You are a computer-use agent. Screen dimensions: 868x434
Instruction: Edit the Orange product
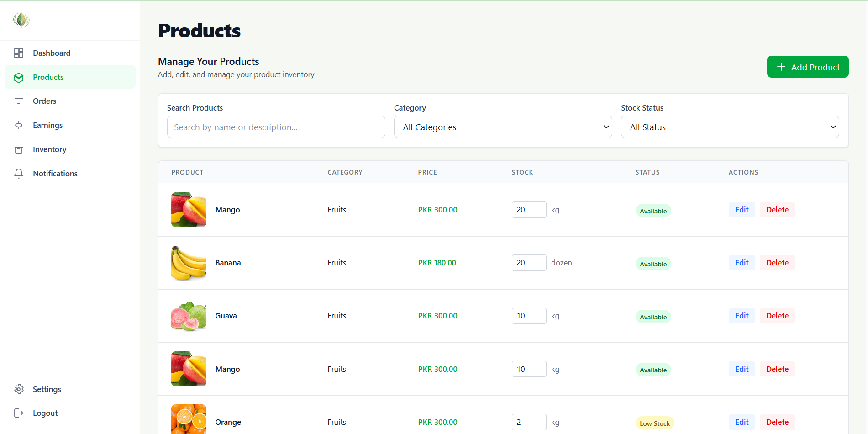click(x=742, y=422)
